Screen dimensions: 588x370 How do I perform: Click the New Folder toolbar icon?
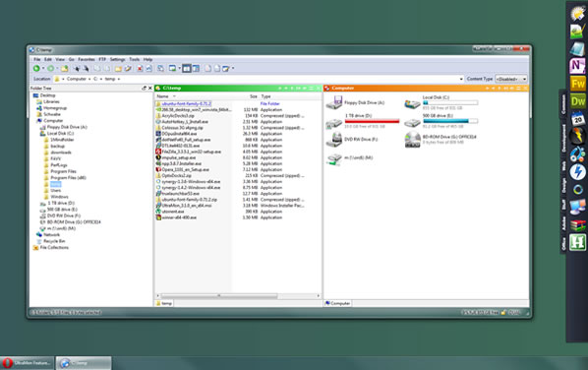point(118,68)
